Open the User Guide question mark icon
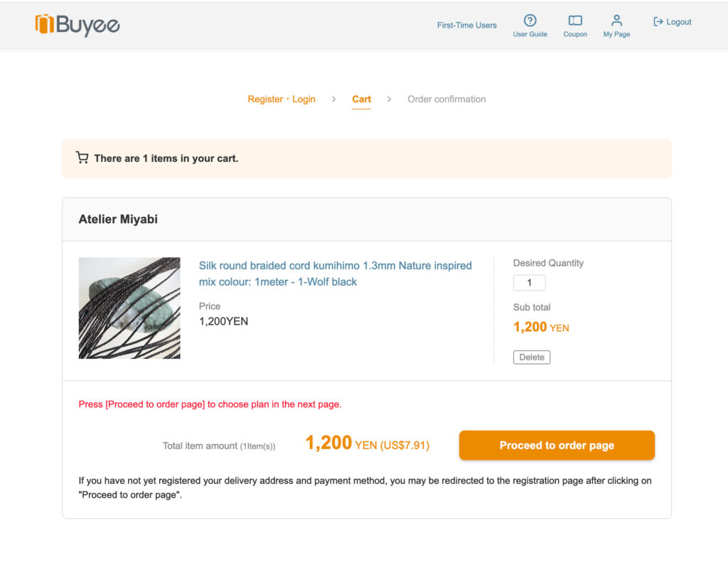This screenshot has width=728, height=572. [x=530, y=21]
